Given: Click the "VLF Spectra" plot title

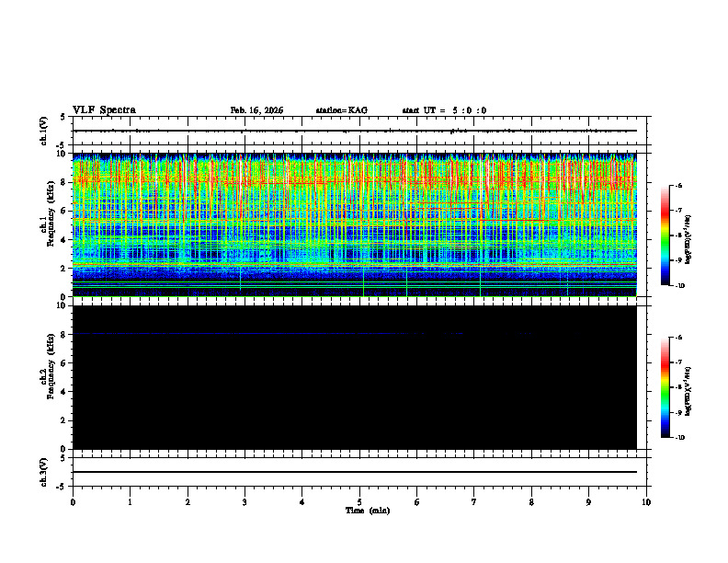Looking at the screenshot, I should (104, 110).
